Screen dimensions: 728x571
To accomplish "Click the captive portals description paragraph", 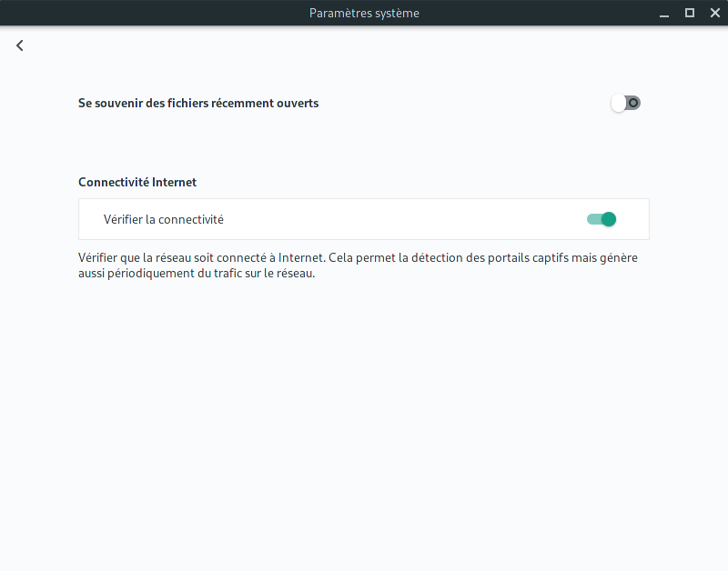I will [x=358, y=265].
